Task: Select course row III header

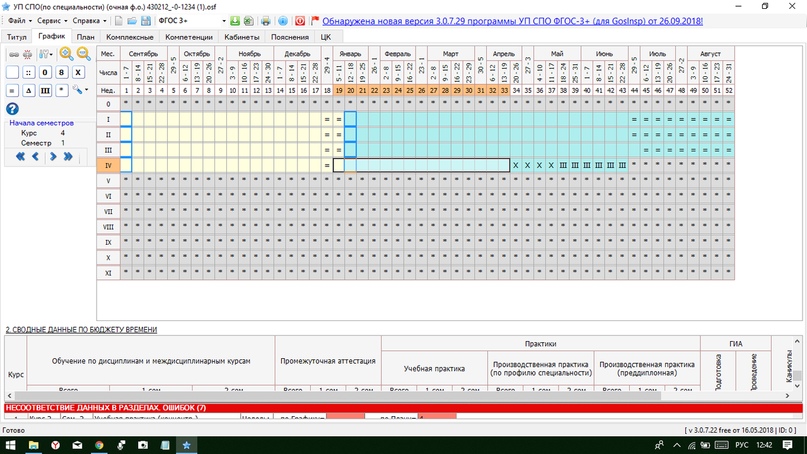Action: point(108,150)
